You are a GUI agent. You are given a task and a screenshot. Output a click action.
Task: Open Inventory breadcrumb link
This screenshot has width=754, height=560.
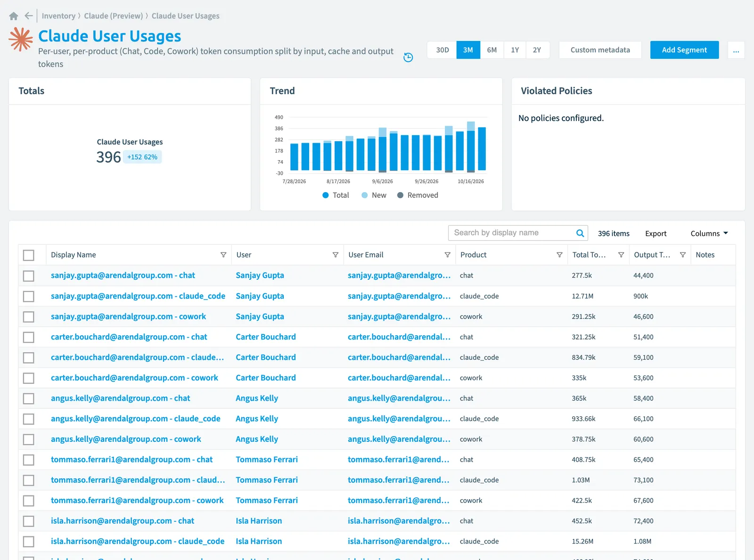click(58, 16)
